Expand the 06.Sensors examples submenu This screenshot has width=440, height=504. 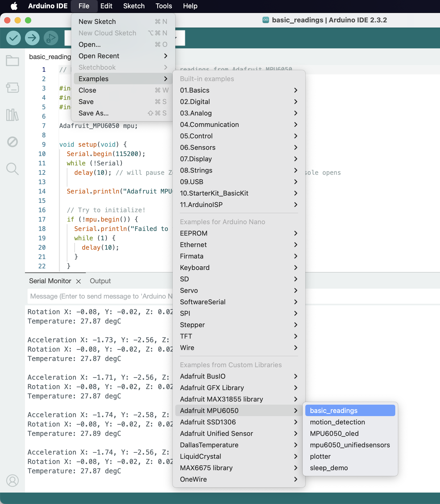point(239,147)
